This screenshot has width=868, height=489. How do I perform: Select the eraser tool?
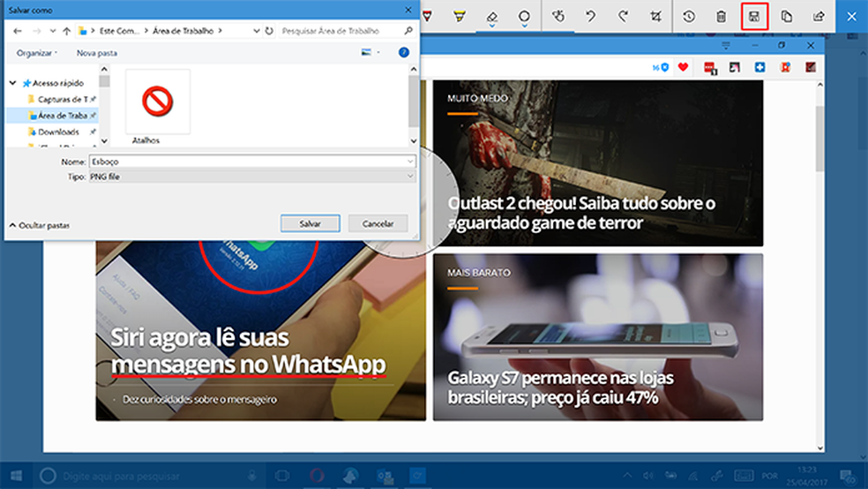(x=491, y=17)
